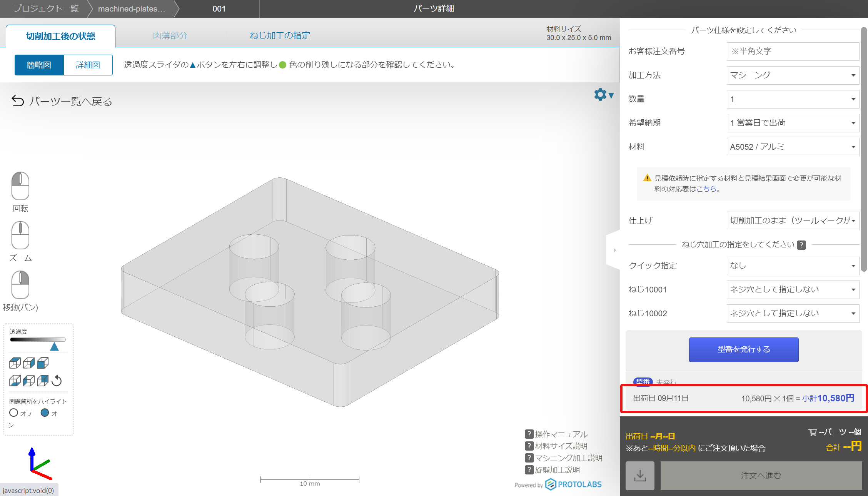Click the 材料サイズ 30.0 x 25.0 x 5.0 mm text

click(x=579, y=33)
